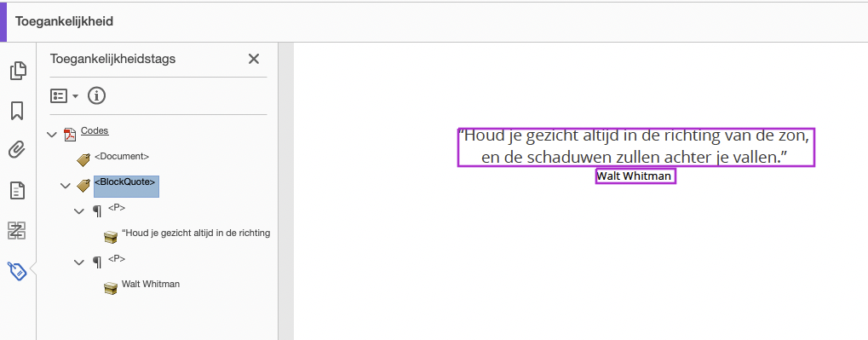
Task: Select the accessibility tags sidebar icon
Action: [x=17, y=271]
